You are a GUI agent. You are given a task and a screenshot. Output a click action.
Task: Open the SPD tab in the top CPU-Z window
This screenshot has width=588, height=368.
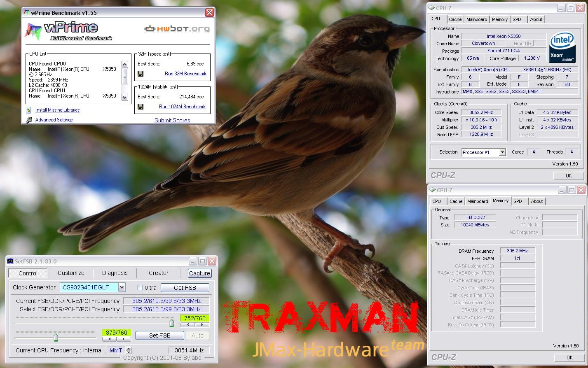point(517,19)
